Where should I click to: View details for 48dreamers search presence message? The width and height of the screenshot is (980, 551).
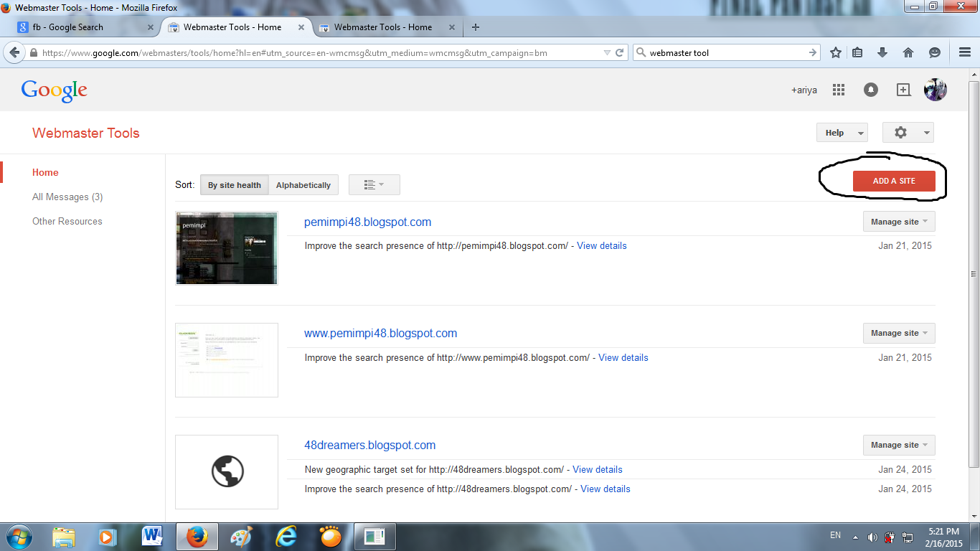606,489
